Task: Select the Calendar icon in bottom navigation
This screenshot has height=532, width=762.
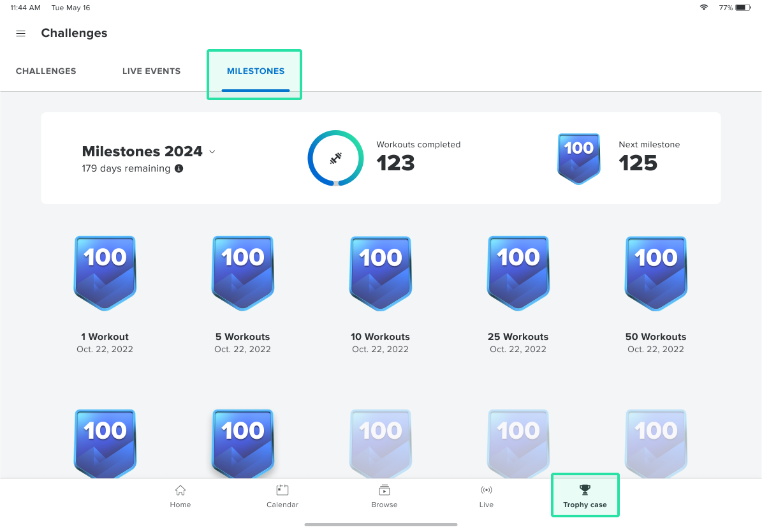Action: [x=282, y=491]
